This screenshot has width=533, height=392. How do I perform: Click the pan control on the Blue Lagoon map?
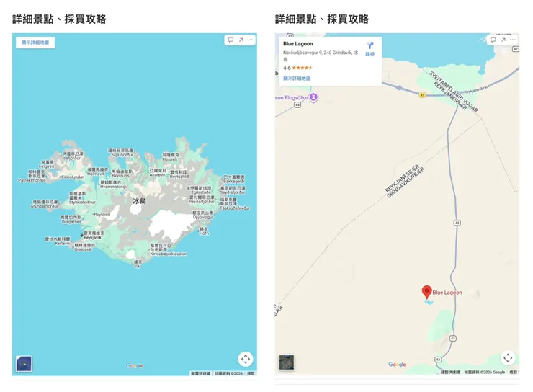click(508, 357)
